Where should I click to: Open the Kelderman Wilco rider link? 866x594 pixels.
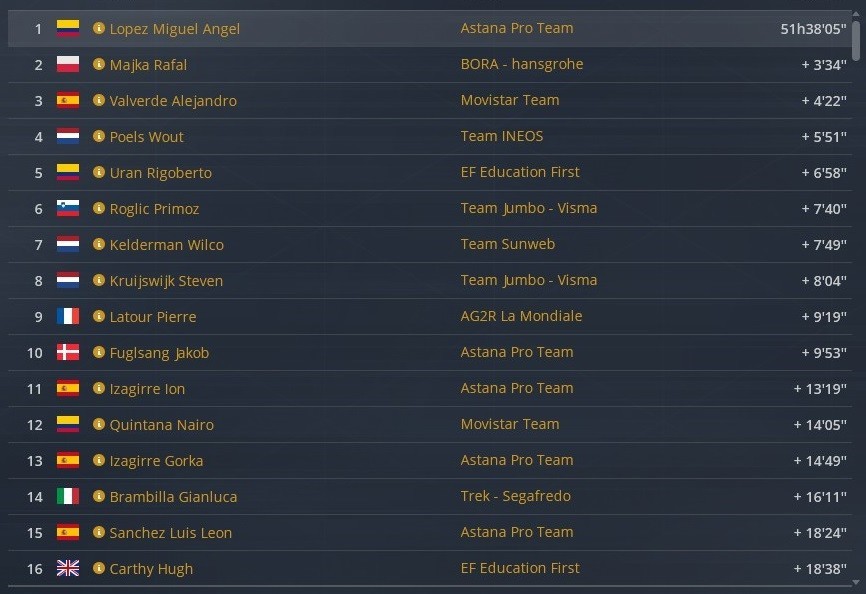coord(167,245)
